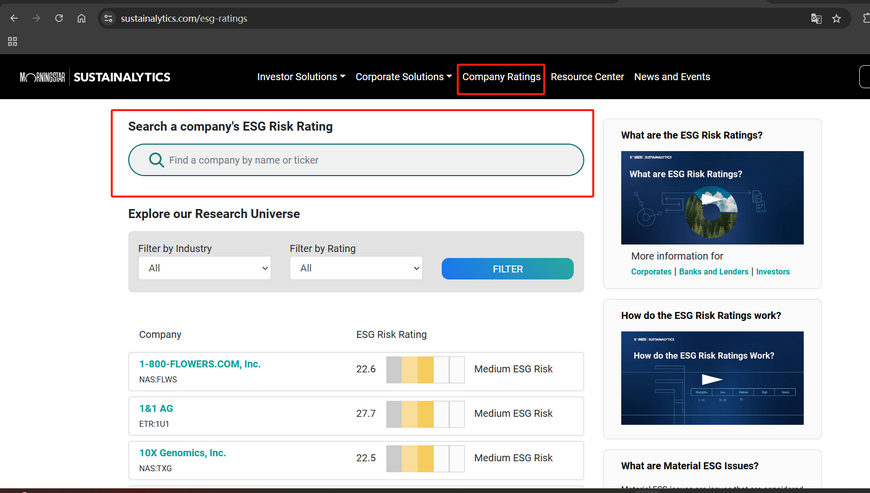
Task: Bookmark page with star icon
Action: 836,18
